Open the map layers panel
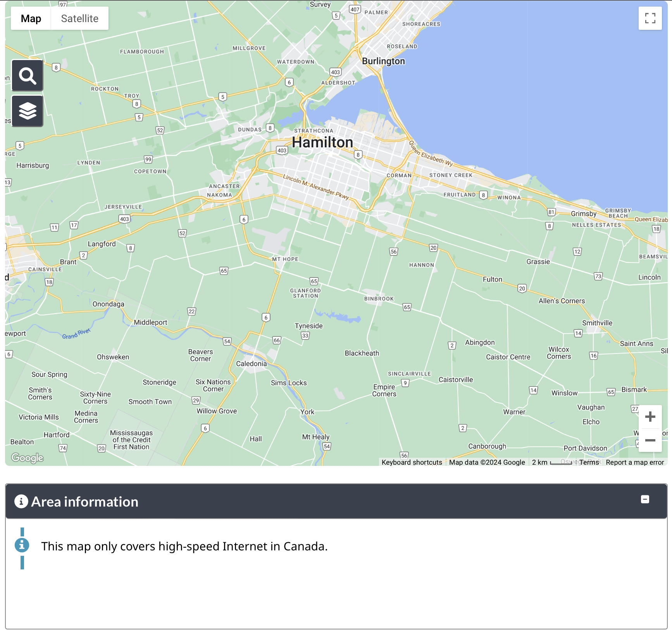This screenshot has width=672, height=631. click(28, 111)
